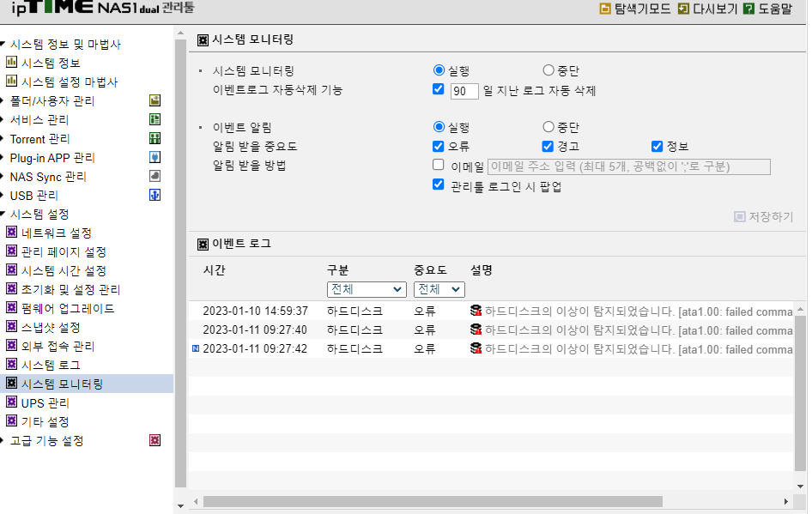This screenshot has width=812, height=514.
Task: Expand the 고급 기능 설정 section
Action: [x=3, y=440]
